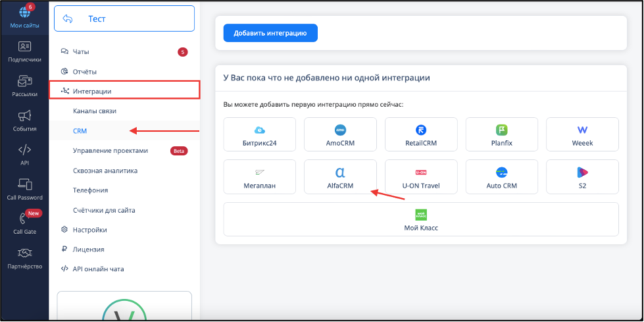Open the События megaphone icon

[25, 116]
